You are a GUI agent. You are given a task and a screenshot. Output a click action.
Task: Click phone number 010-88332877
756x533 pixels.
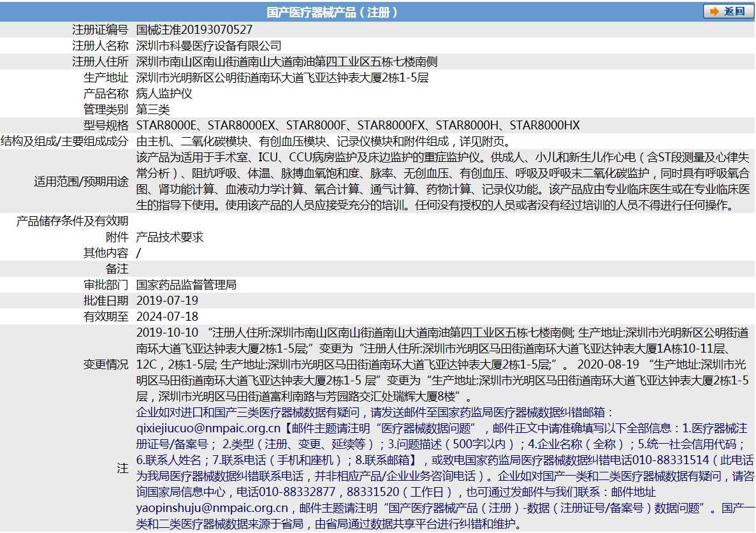(298, 492)
